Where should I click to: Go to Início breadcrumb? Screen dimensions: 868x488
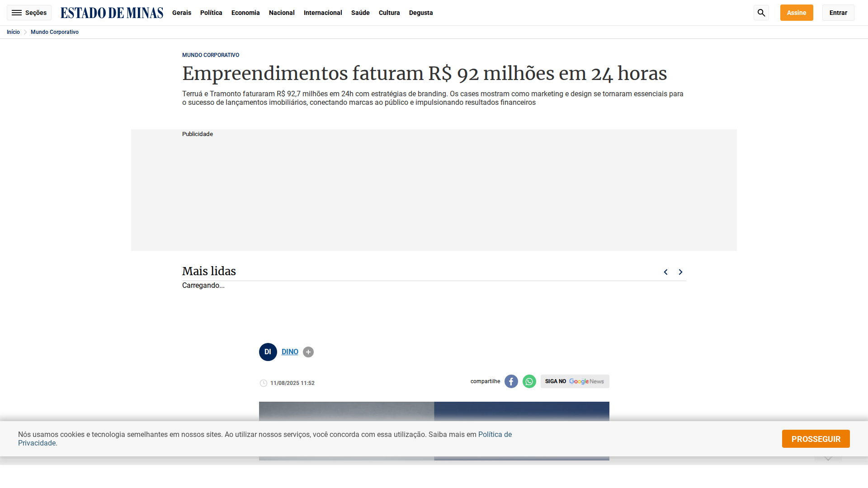[x=13, y=32]
